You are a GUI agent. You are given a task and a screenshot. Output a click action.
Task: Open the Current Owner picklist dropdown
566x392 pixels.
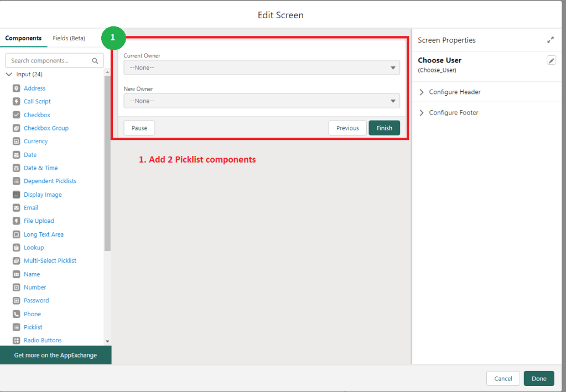coord(261,67)
